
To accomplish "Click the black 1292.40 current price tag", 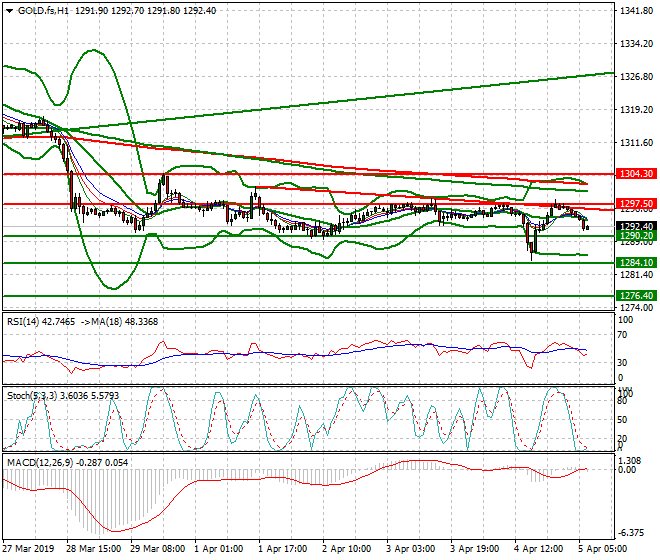I will click(636, 226).
